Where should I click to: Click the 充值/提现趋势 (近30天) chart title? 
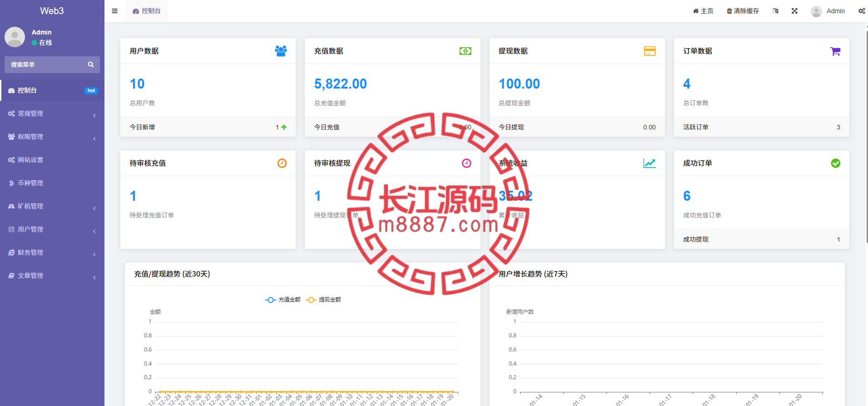pos(172,274)
